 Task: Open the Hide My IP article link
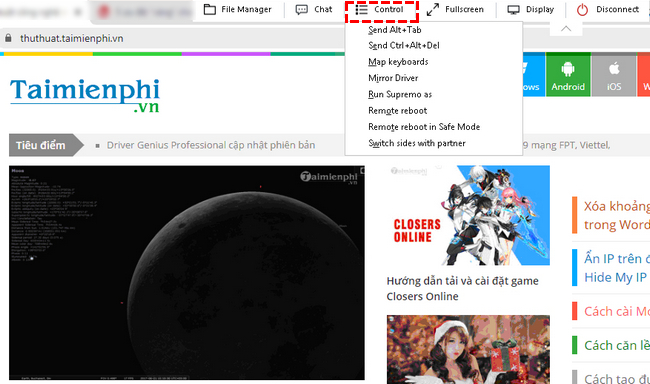tap(617, 268)
